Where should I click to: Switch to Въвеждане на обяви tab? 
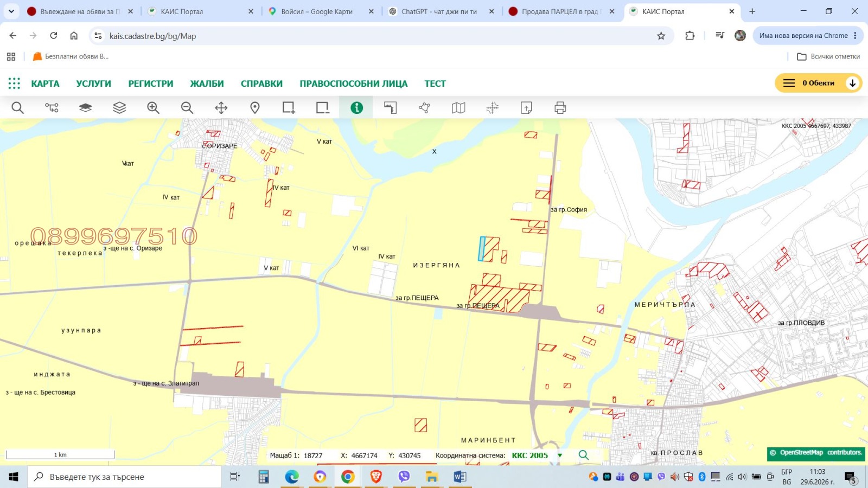click(x=80, y=11)
